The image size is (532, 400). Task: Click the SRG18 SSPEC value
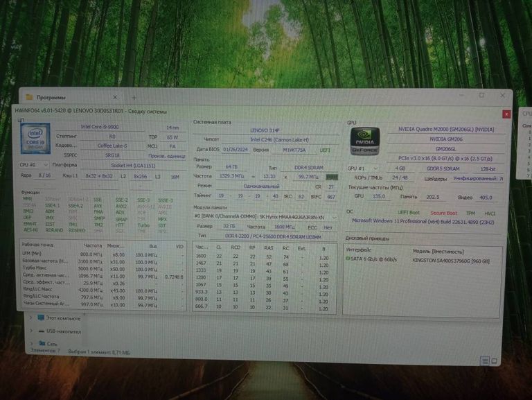[112, 155]
